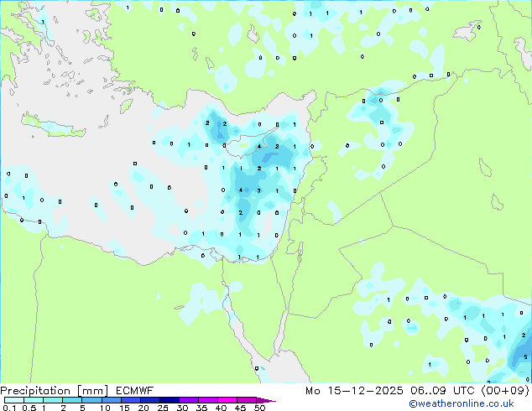Pick the legend swatch between 45 and 50
532x411 pixels.
coord(247,400)
